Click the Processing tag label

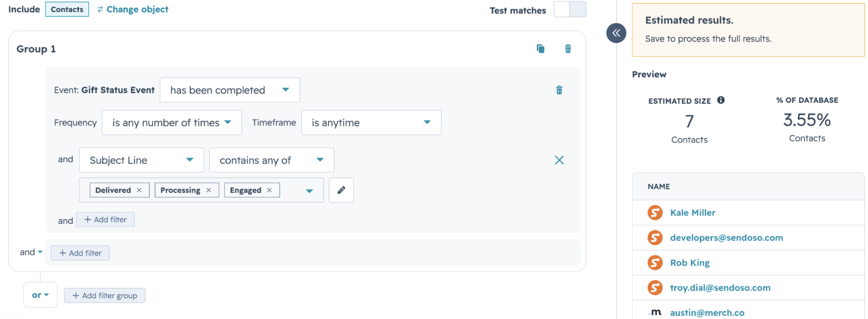pyautogui.click(x=181, y=190)
